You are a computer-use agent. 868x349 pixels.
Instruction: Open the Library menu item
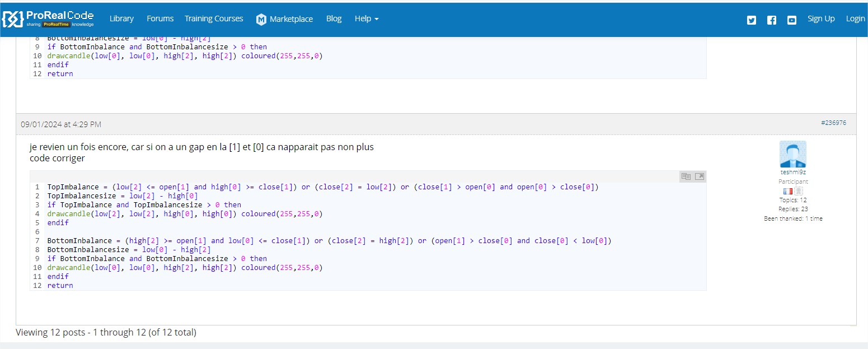click(121, 18)
